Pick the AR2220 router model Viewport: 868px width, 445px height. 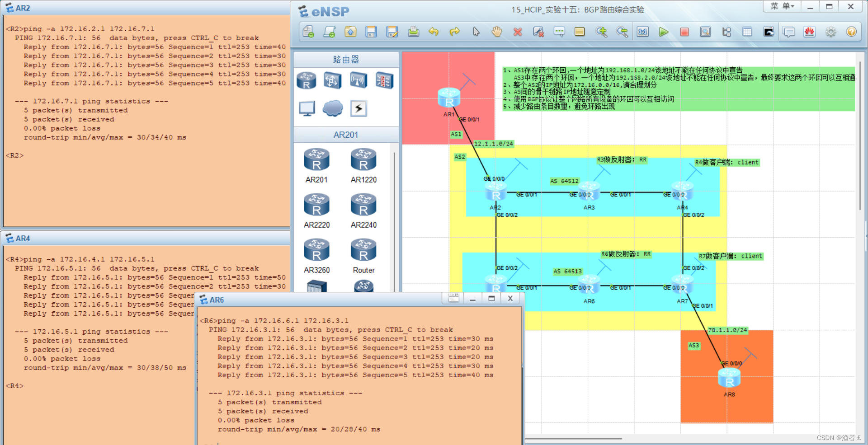coord(316,211)
